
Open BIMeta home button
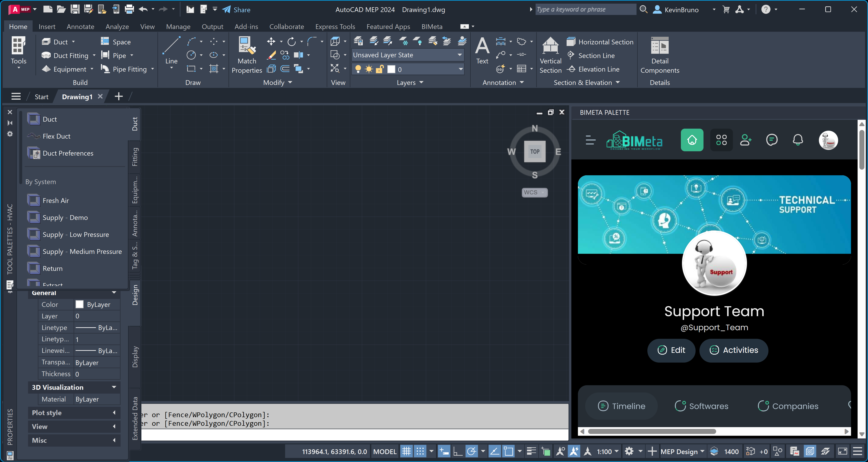692,140
